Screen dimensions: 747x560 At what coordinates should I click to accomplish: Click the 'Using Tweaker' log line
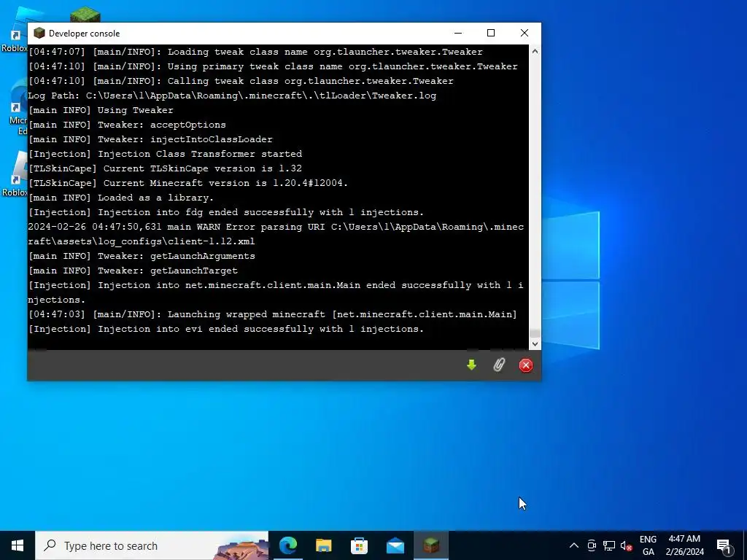point(101,110)
